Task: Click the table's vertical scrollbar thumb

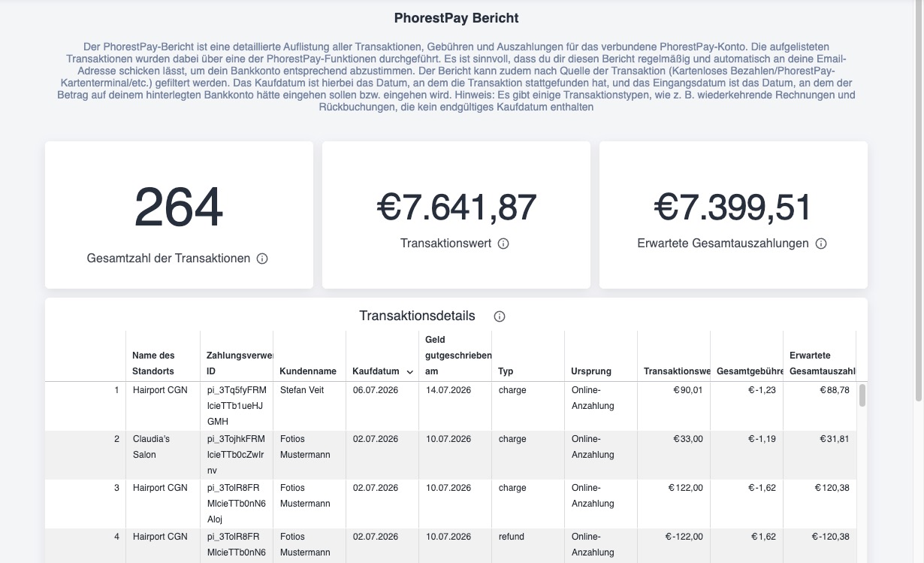Action: pyautogui.click(x=862, y=395)
